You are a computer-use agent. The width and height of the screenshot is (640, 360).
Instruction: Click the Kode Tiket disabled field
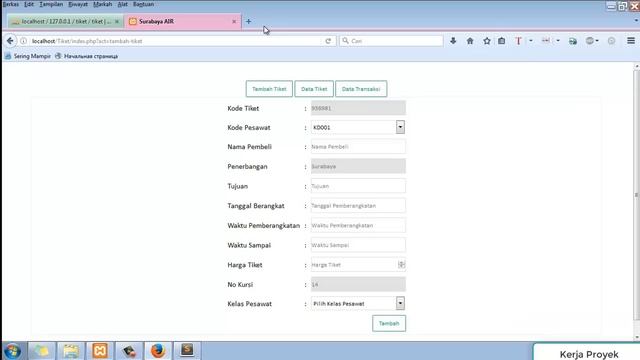tap(358, 108)
